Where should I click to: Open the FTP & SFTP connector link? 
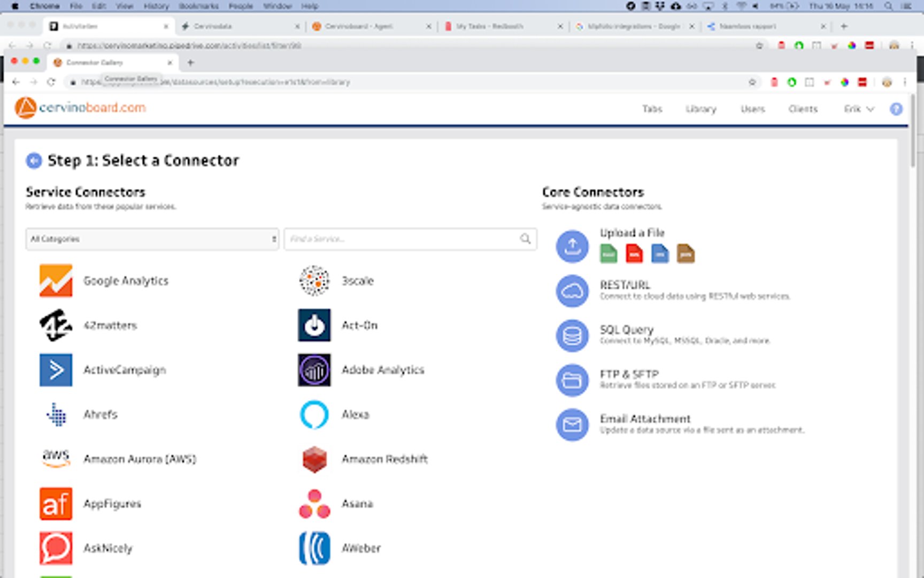[x=629, y=374]
